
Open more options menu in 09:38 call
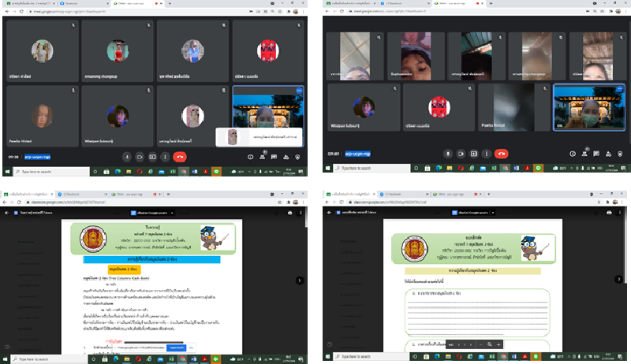(x=164, y=157)
